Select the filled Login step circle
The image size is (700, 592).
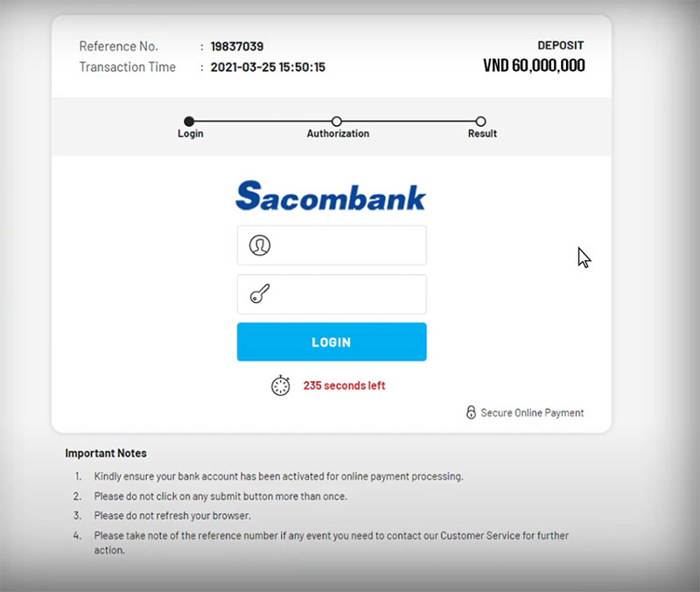(189, 122)
